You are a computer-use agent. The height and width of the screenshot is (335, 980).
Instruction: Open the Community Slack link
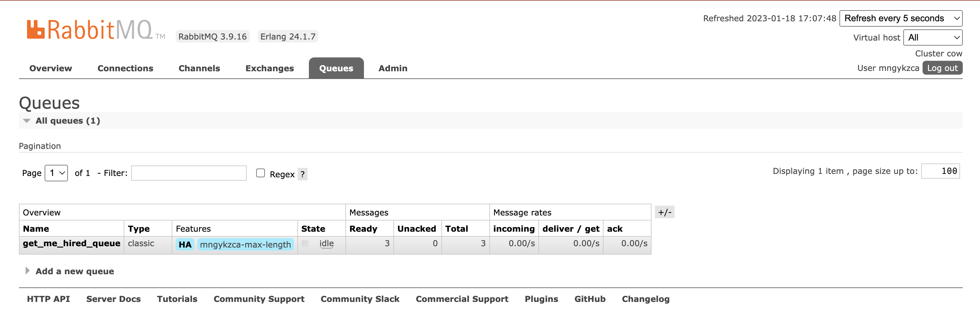point(360,299)
